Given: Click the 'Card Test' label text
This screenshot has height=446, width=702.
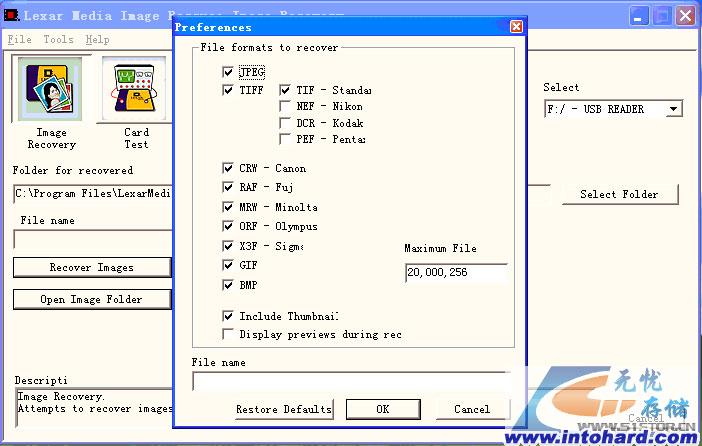Looking at the screenshot, I should (x=137, y=138).
